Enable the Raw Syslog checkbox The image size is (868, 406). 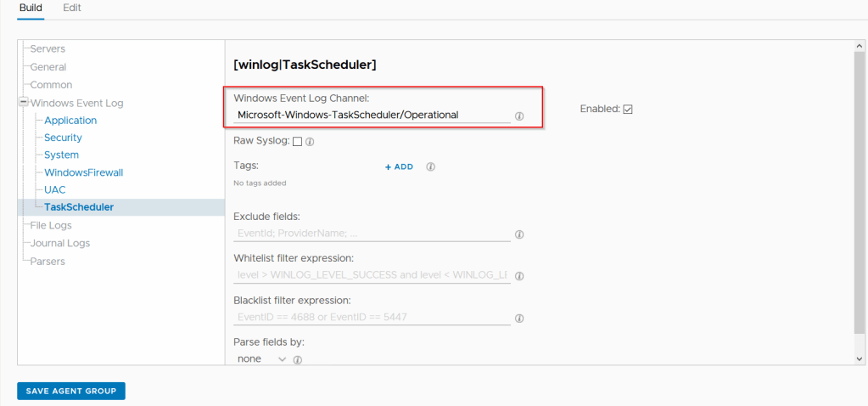[x=297, y=142]
